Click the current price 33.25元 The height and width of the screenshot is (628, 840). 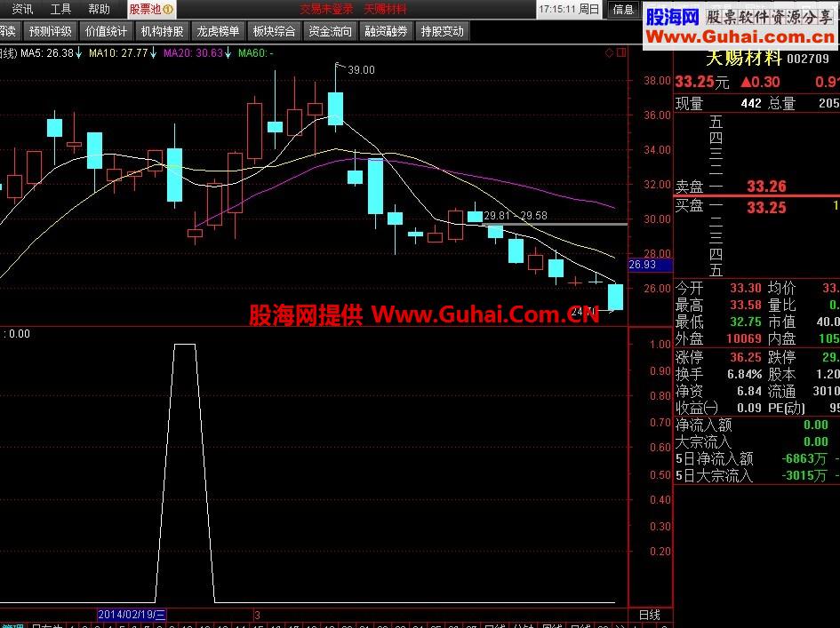702,82
